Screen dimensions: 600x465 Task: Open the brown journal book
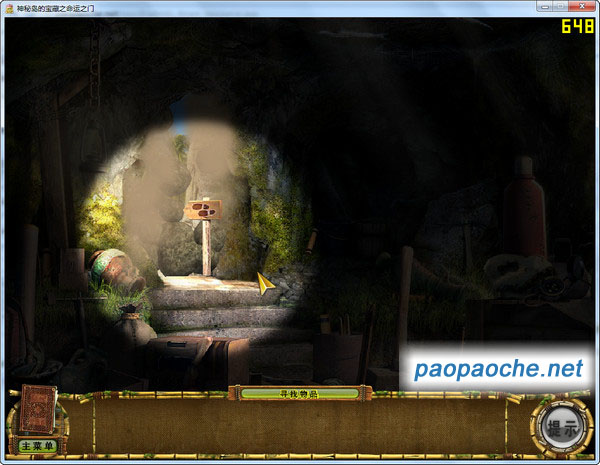tap(38, 408)
